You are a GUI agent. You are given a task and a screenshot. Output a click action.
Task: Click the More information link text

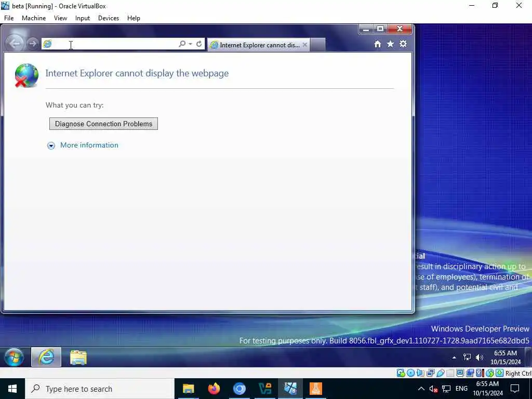(x=89, y=145)
